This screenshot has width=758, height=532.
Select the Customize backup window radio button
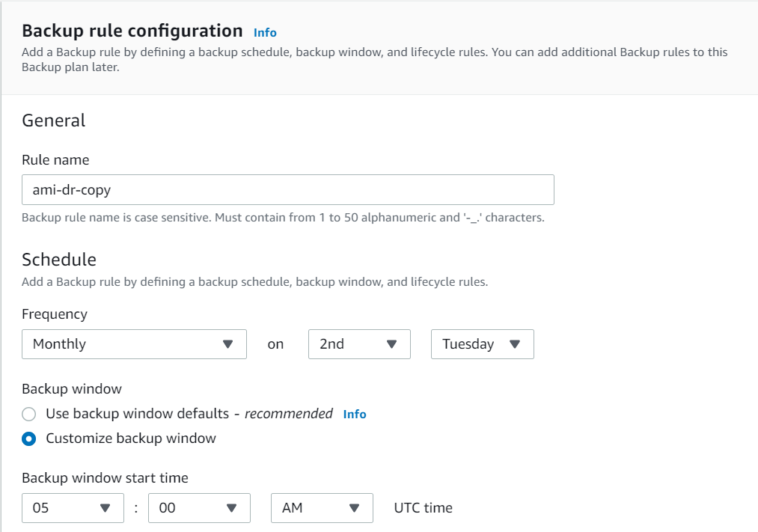pyautogui.click(x=29, y=439)
